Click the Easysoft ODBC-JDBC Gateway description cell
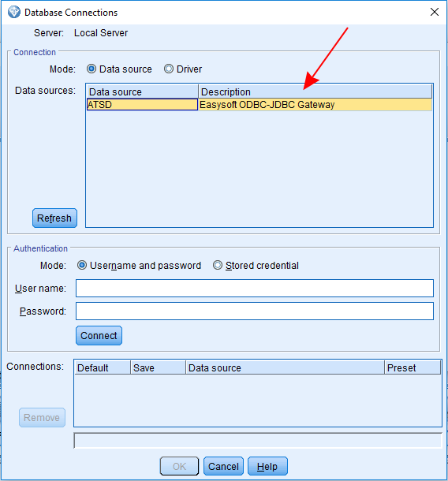The width and height of the screenshot is (448, 481). pyautogui.click(x=315, y=105)
